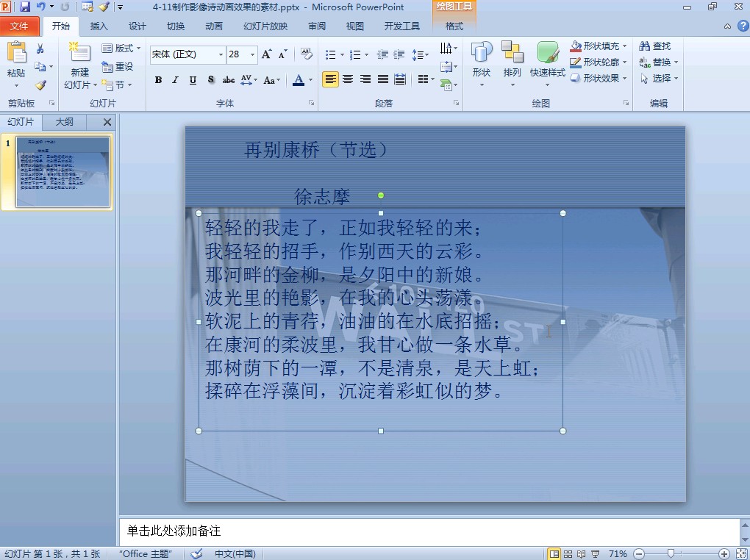This screenshot has width=750, height=560.
Task: Toggle Italic formatting
Action: pos(175,79)
